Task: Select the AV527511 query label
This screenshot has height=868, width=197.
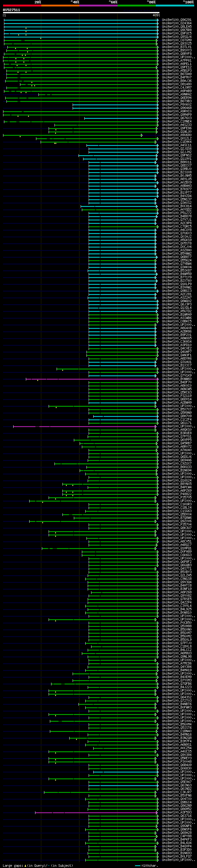Action: click(11, 10)
